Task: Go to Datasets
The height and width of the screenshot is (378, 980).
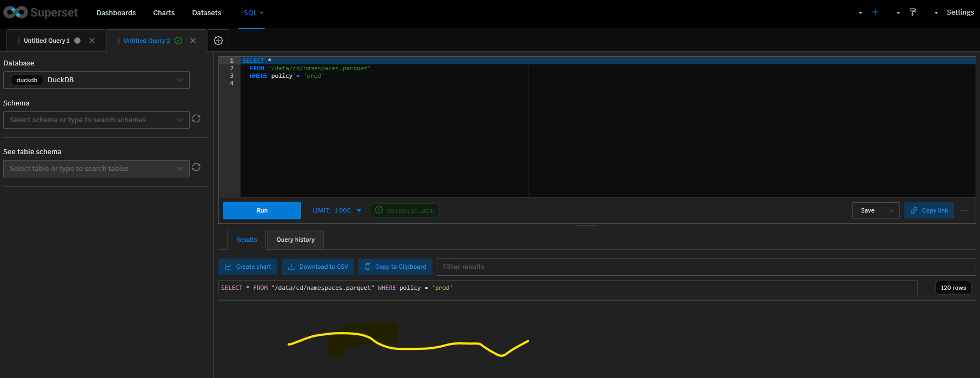Action: (x=206, y=12)
